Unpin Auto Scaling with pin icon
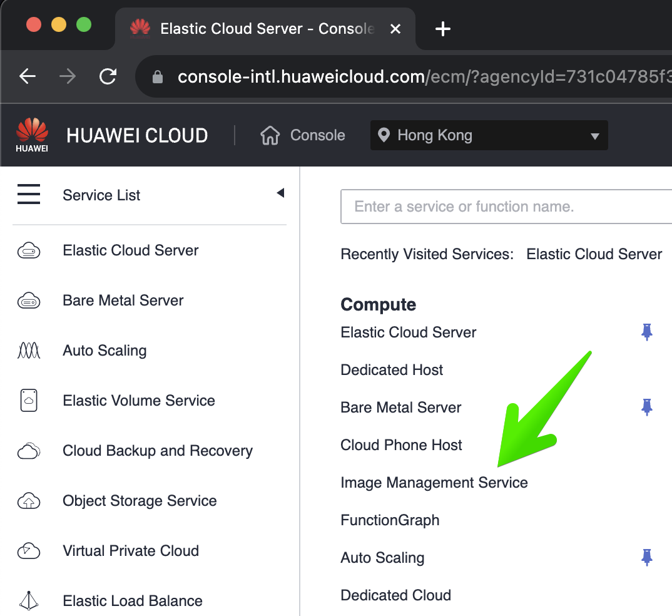672x616 pixels. [647, 557]
